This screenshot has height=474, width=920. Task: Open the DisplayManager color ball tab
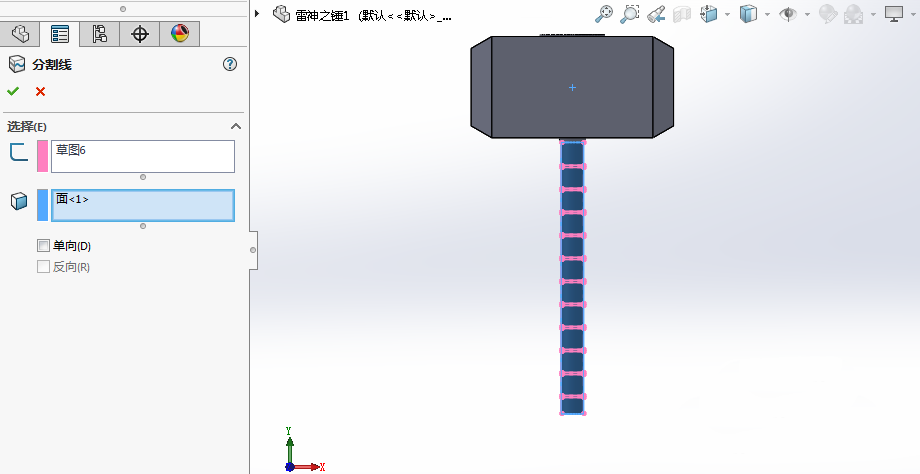(180, 33)
